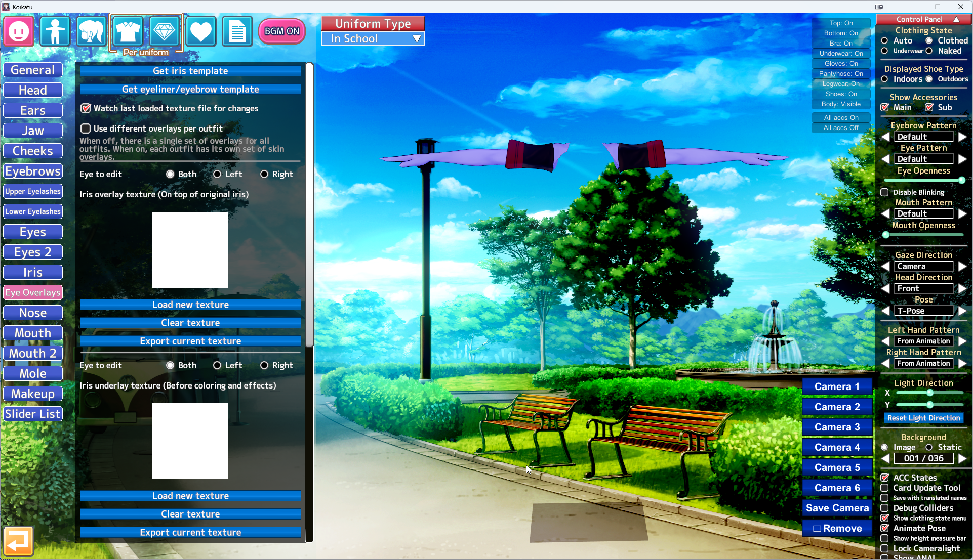This screenshot has height=560, width=973.
Task: Click Get iris template button
Action: (190, 71)
